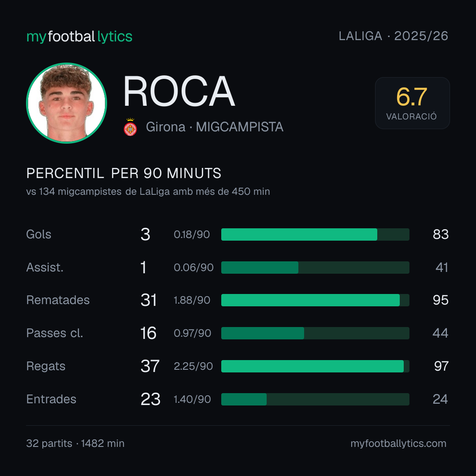Open the myfootballytics.com footer link
This screenshot has width=476, height=476.
tap(398, 443)
